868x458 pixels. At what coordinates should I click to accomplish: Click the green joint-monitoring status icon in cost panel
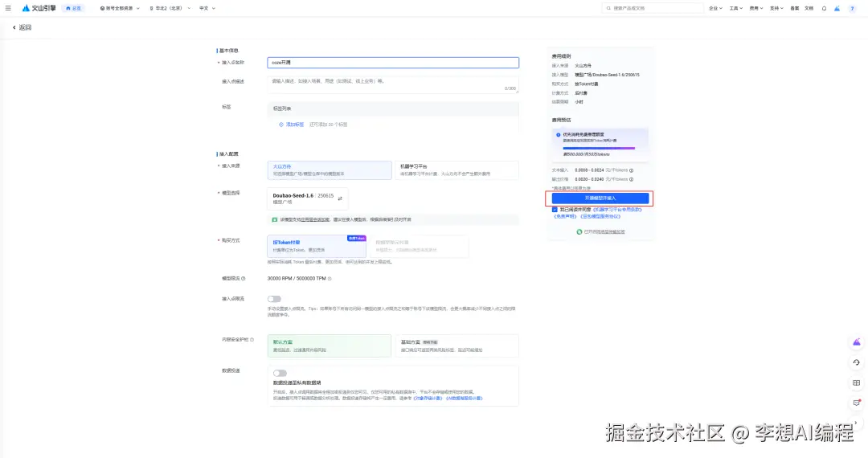click(x=579, y=231)
